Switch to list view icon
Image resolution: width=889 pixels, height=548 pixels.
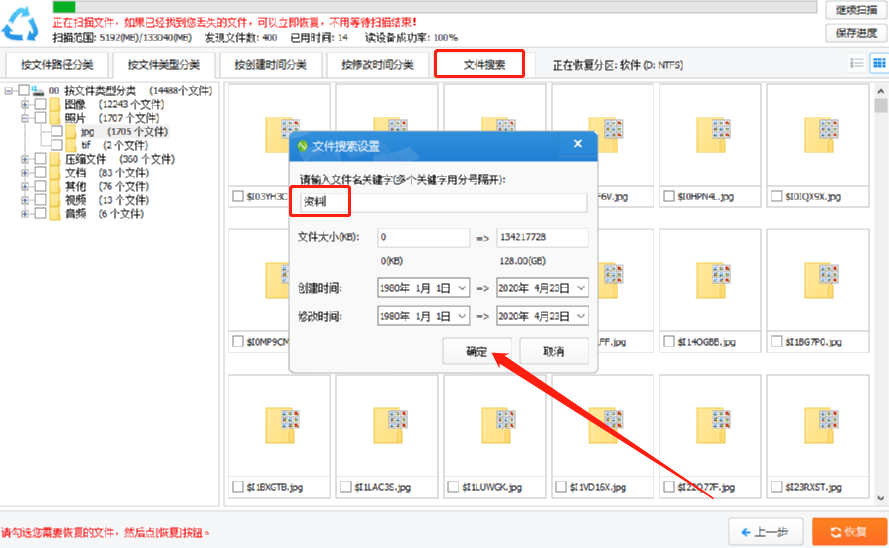(x=857, y=63)
